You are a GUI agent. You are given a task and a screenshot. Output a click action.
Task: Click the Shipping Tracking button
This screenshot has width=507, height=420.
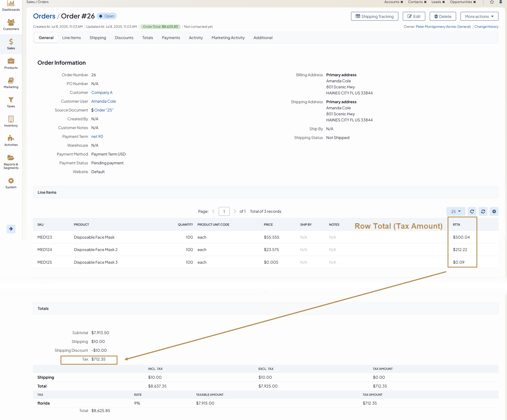[x=374, y=17]
